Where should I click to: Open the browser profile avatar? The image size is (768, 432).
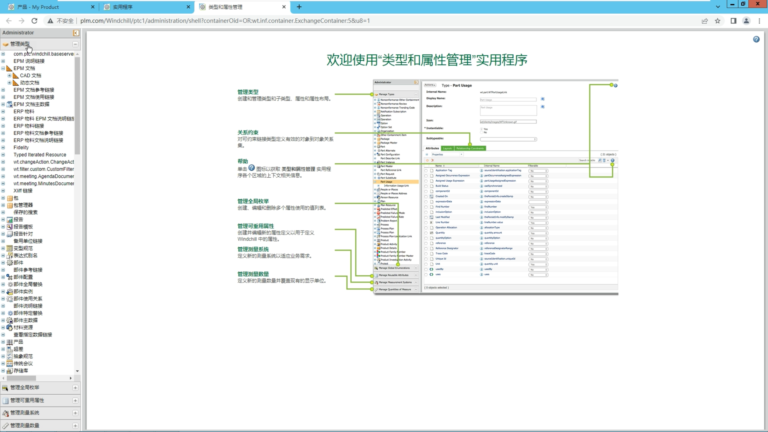(746, 21)
